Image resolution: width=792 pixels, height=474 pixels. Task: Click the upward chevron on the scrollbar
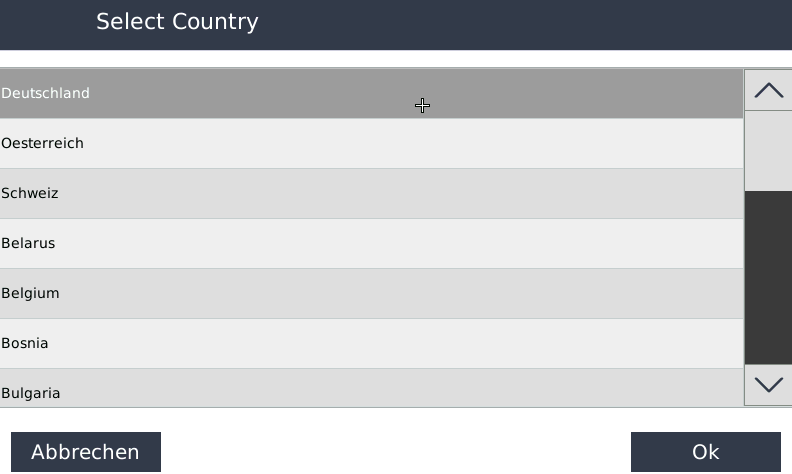tap(768, 90)
